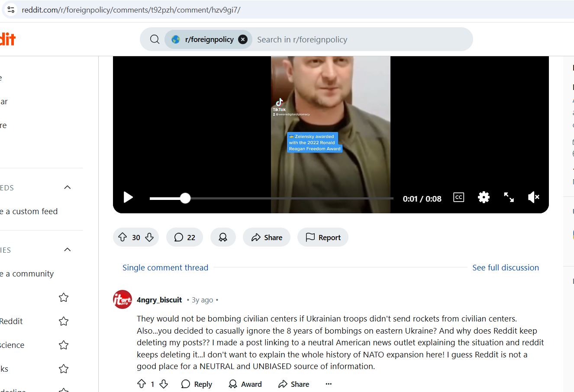
Task: Play the Zelensky video
Action: pos(128,198)
